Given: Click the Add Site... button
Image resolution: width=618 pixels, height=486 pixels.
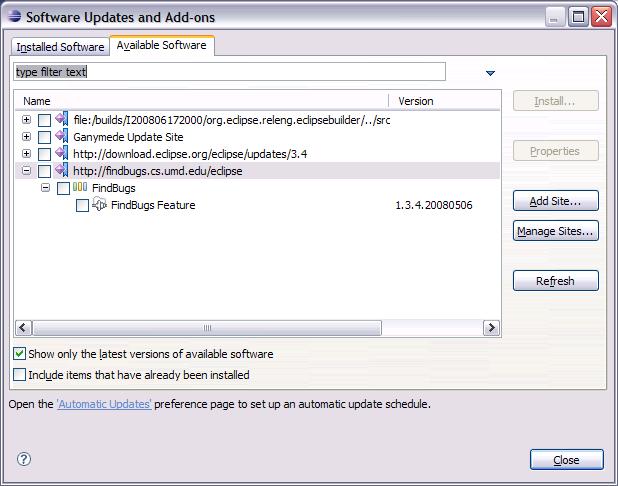Looking at the screenshot, I should 556,201.
